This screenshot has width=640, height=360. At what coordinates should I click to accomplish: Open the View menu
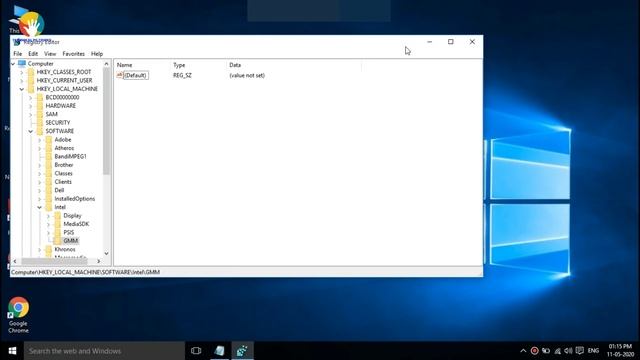click(50, 54)
